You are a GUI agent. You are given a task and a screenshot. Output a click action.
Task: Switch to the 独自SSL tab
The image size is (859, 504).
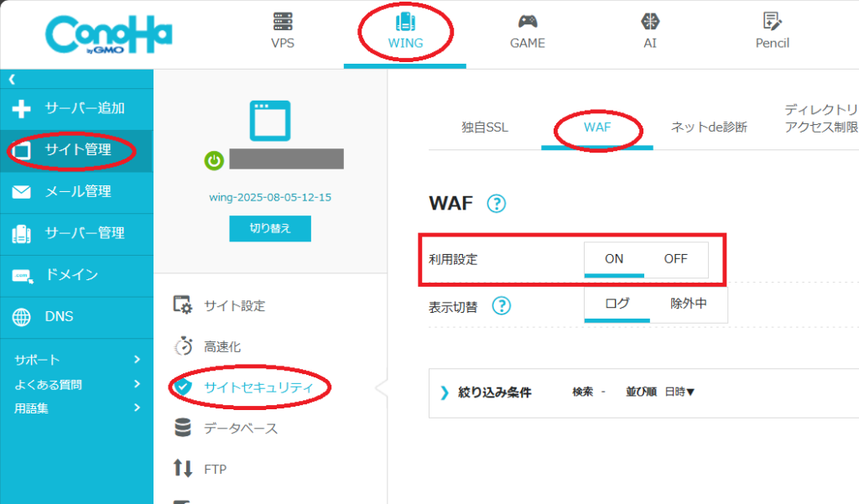click(484, 128)
